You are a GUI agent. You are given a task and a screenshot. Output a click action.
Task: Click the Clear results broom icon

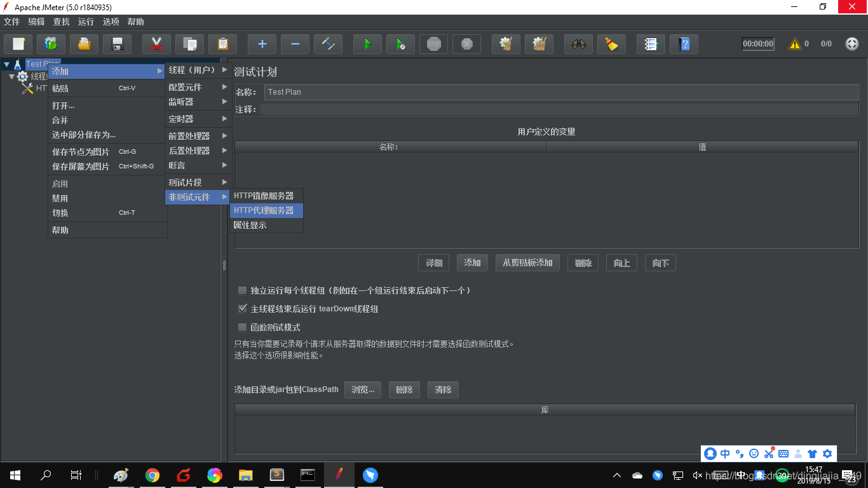click(x=506, y=44)
